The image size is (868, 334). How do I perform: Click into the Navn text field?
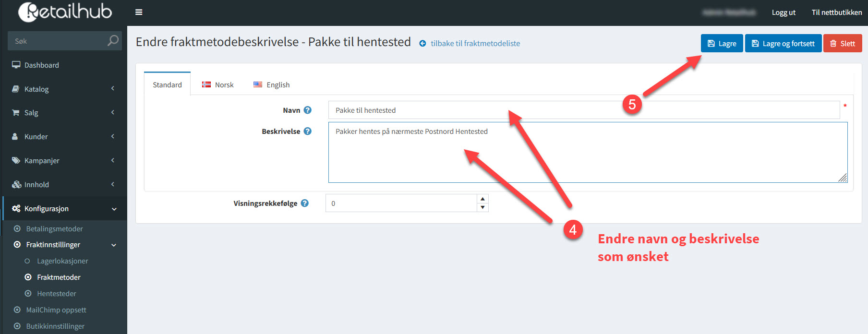583,110
